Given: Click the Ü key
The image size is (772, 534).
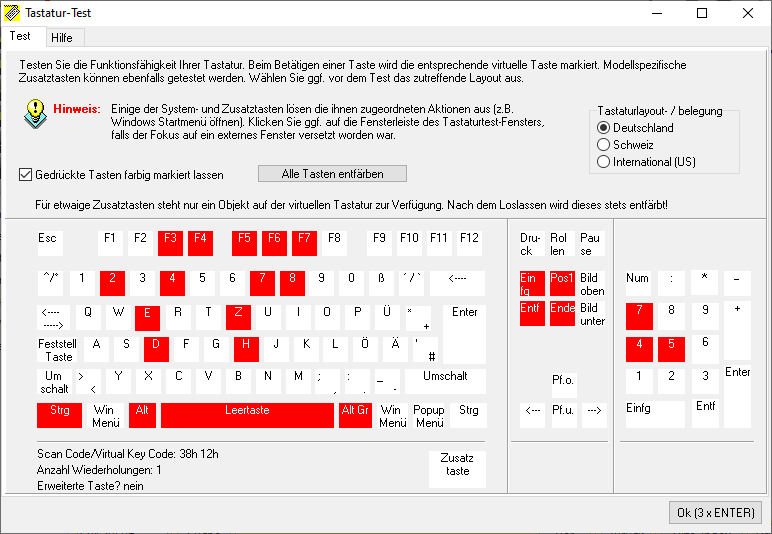Looking at the screenshot, I should 387,317.
